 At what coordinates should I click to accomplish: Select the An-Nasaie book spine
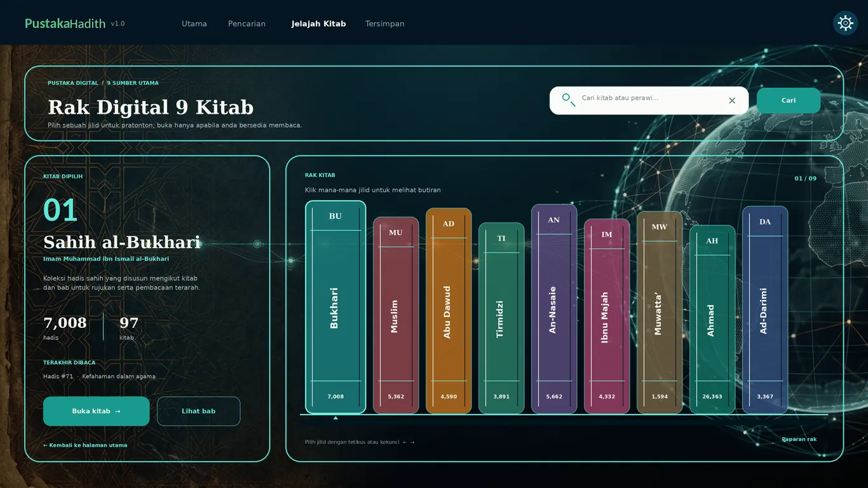(554, 309)
